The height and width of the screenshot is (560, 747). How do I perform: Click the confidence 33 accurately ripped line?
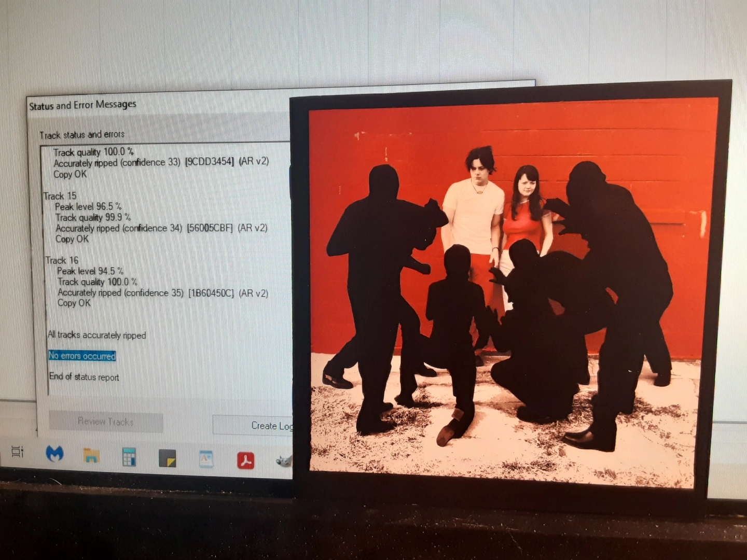click(x=161, y=162)
